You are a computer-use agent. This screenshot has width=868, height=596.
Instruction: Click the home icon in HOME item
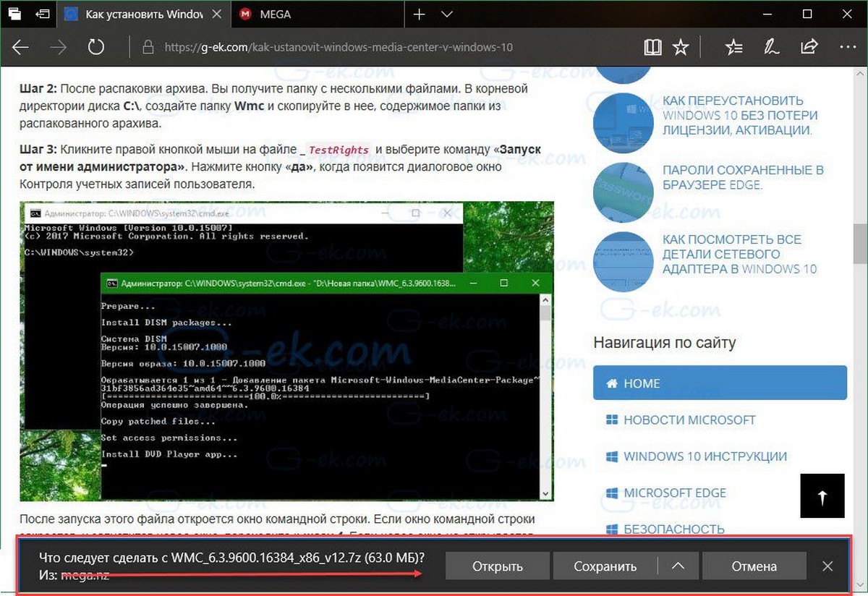click(612, 383)
